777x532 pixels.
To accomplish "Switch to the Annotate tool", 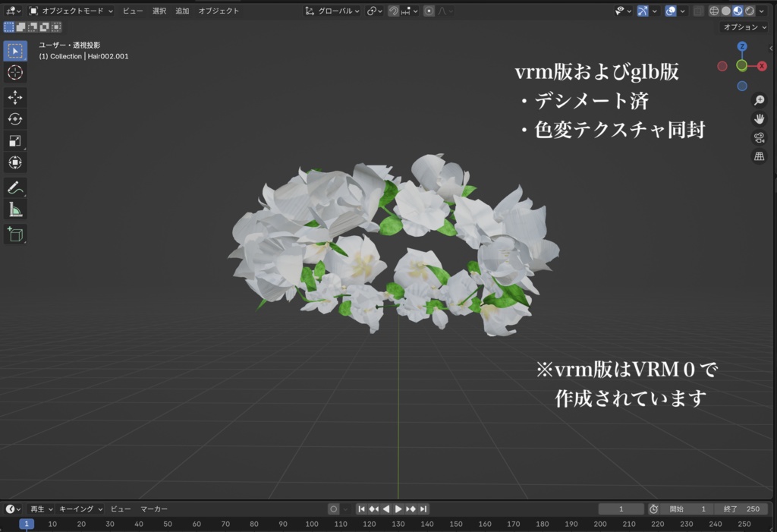I will (14, 186).
